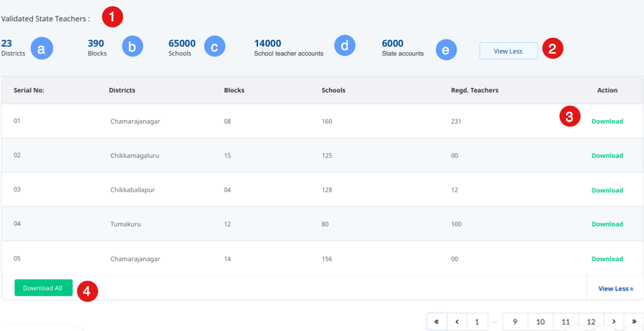Download the Tumakuru district data
The width and height of the screenshot is (644, 331).
click(x=607, y=224)
